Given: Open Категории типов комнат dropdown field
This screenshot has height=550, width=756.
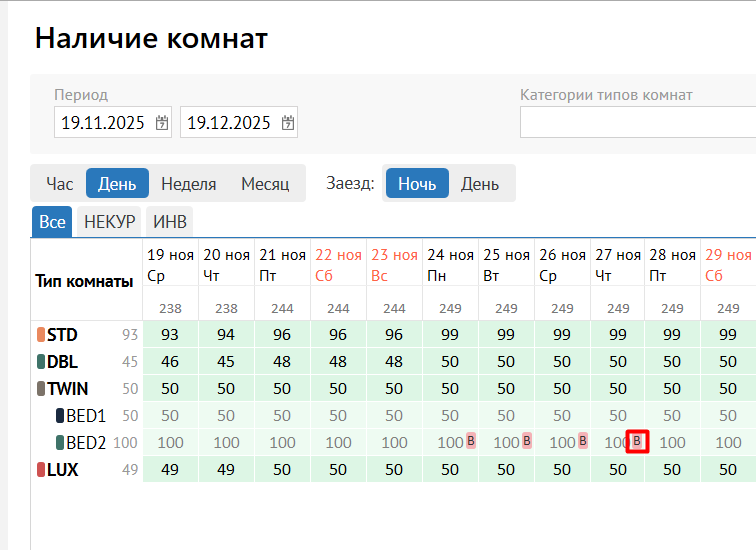Looking at the screenshot, I should (638, 122).
